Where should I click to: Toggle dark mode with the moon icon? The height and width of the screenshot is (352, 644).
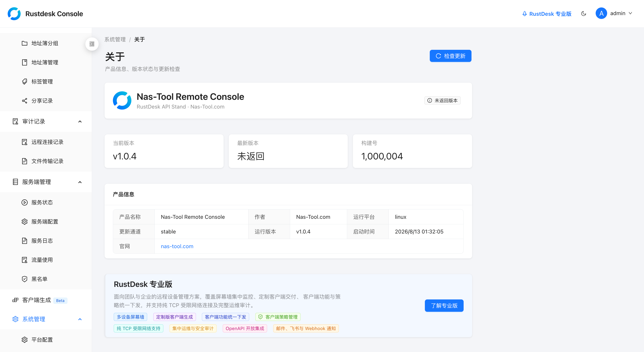[x=584, y=14]
